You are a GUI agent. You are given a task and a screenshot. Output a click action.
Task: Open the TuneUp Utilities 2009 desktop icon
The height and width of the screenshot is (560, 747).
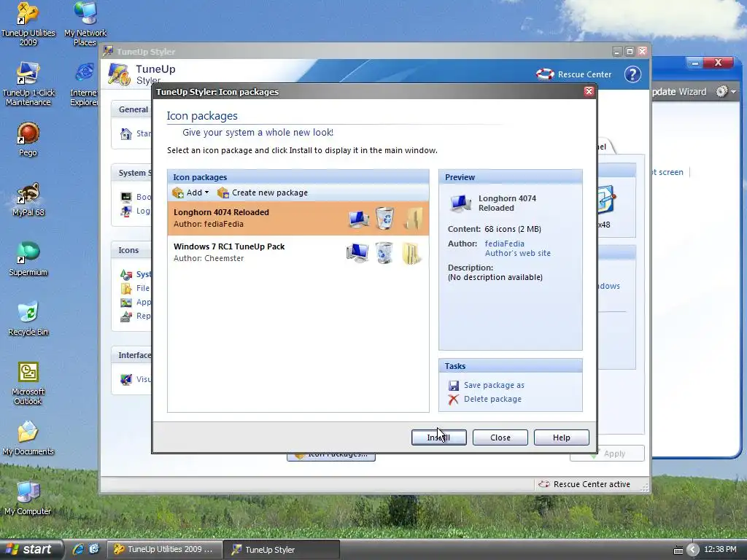coord(28,25)
